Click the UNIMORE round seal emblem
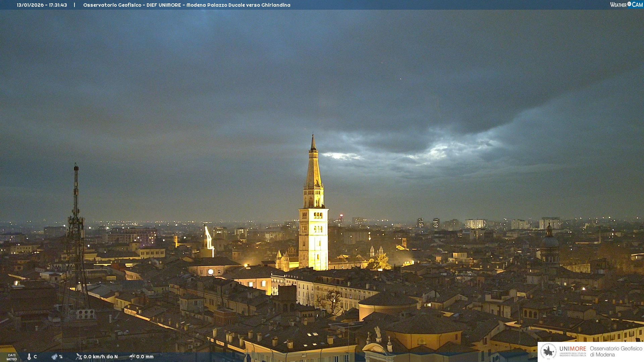This screenshot has width=644, height=362. click(x=548, y=351)
